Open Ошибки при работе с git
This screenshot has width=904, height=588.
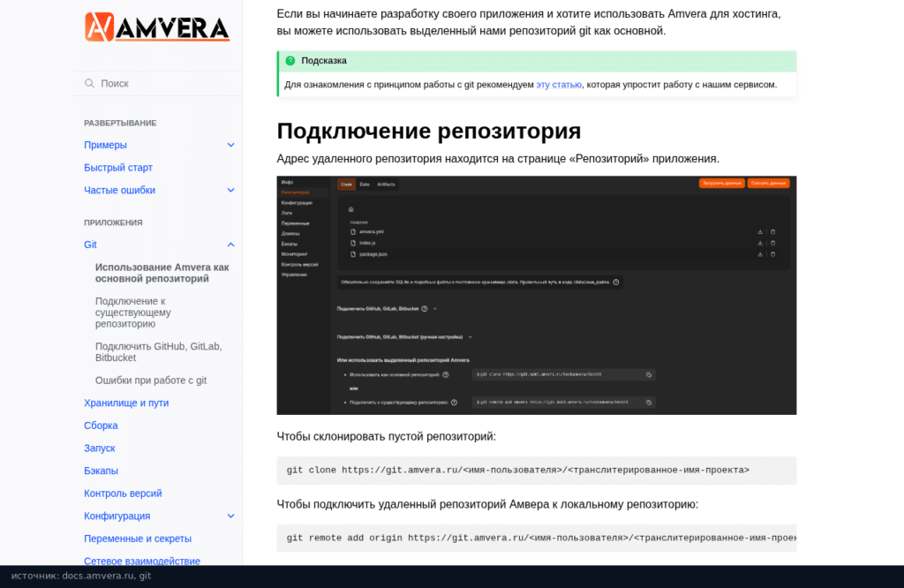[151, 381]
